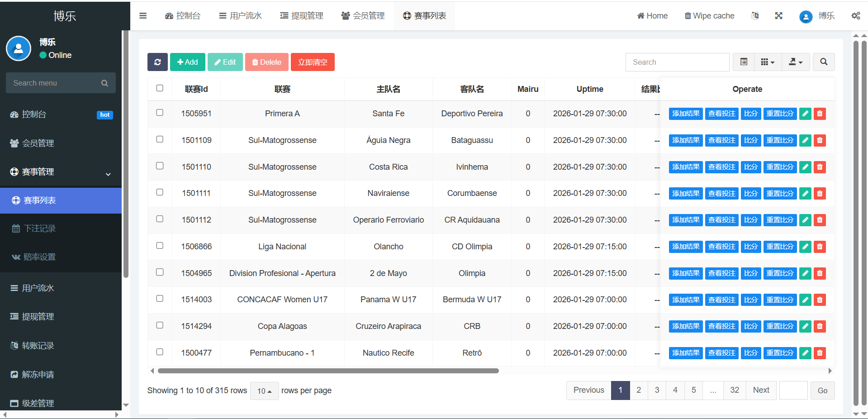Check the select-all checkbox in table header
Viewport: 868px width, 419px height.
tap(160, 88)
